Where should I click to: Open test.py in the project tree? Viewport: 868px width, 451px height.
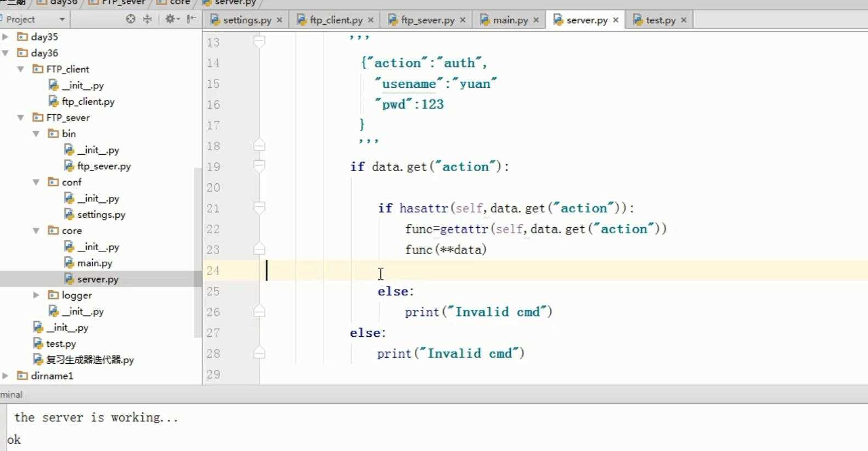coord(61,343)
